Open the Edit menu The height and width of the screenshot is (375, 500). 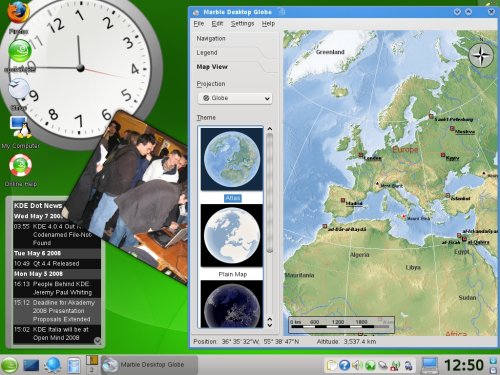pyautogui.click(x=217, y=24)
